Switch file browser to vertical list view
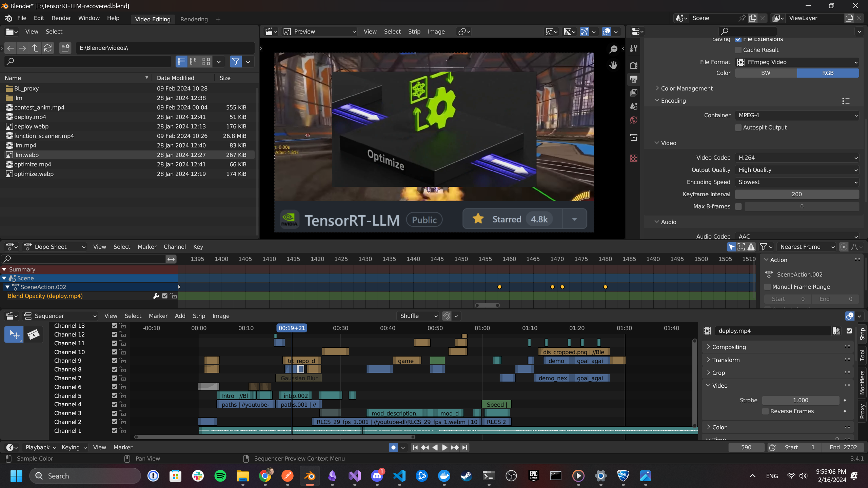 coord(181,62)
